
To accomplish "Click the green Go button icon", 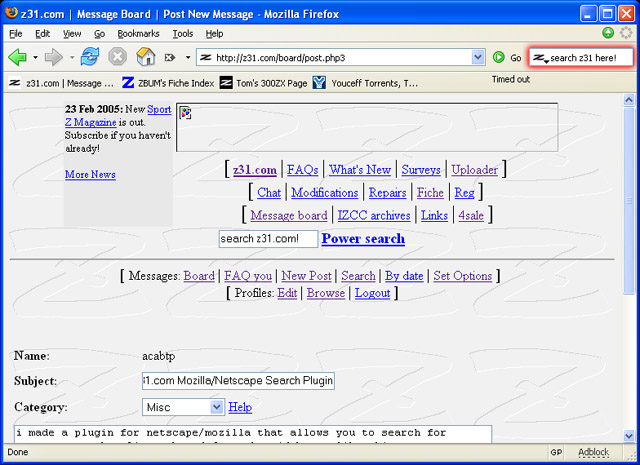I will pos(498,57).
